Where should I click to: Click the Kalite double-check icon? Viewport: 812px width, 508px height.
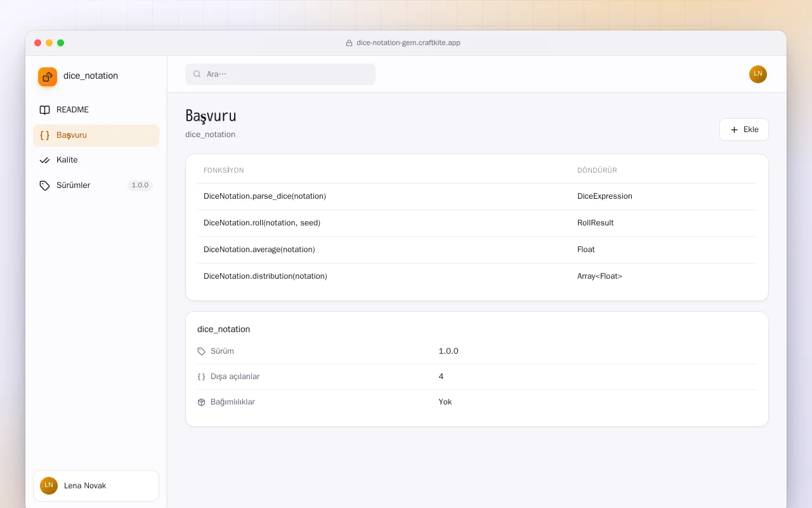tap(44, 160)
